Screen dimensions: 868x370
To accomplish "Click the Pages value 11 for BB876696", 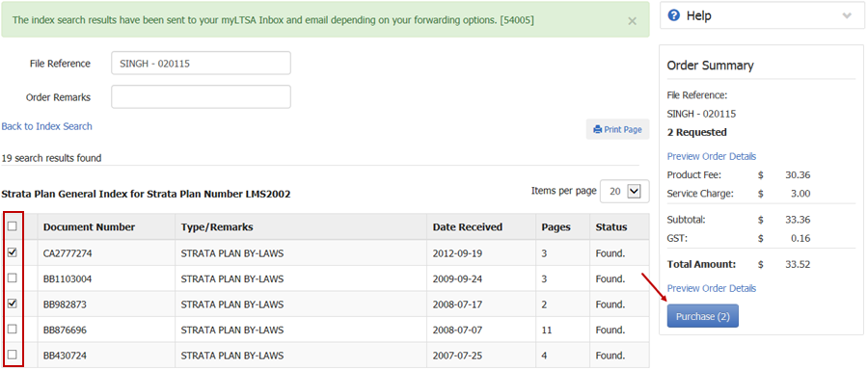I will pos(546,330).
